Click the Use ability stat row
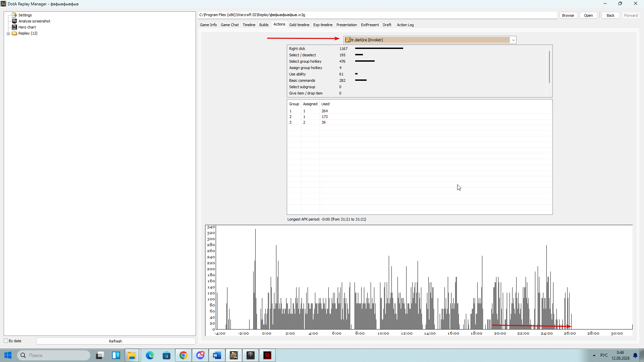Screen dimensions: 644x362 417,74
